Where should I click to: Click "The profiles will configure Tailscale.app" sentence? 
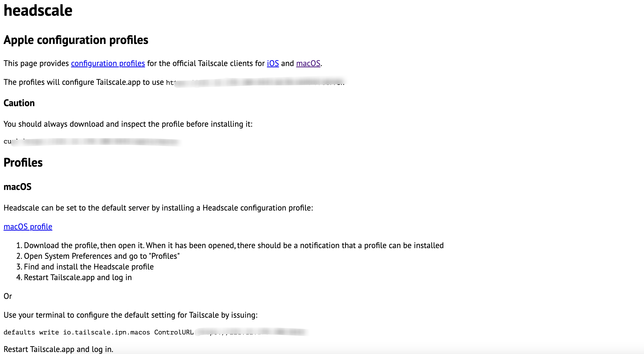click(x=84, y=82)
